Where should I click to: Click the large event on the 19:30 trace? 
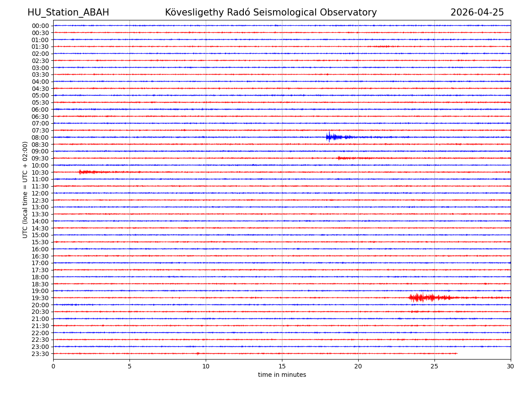click(421, 297)
